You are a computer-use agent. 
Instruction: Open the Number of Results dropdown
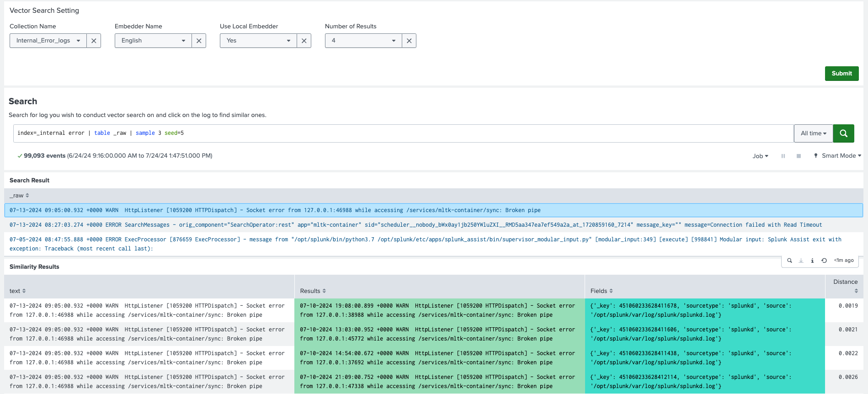coord(363,41)
